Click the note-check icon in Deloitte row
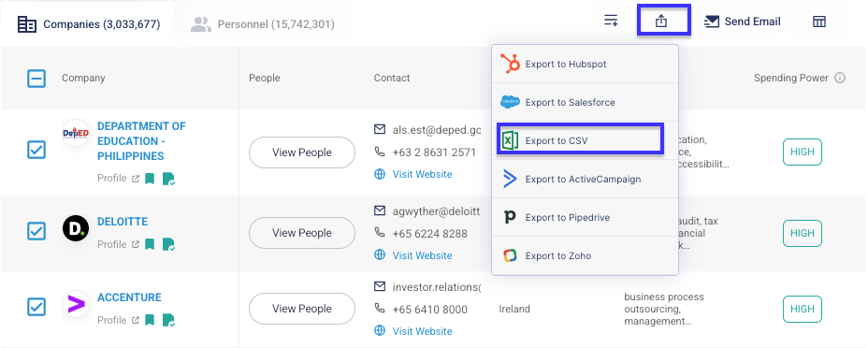The image size is (868, 348). (x=169, y=244)
